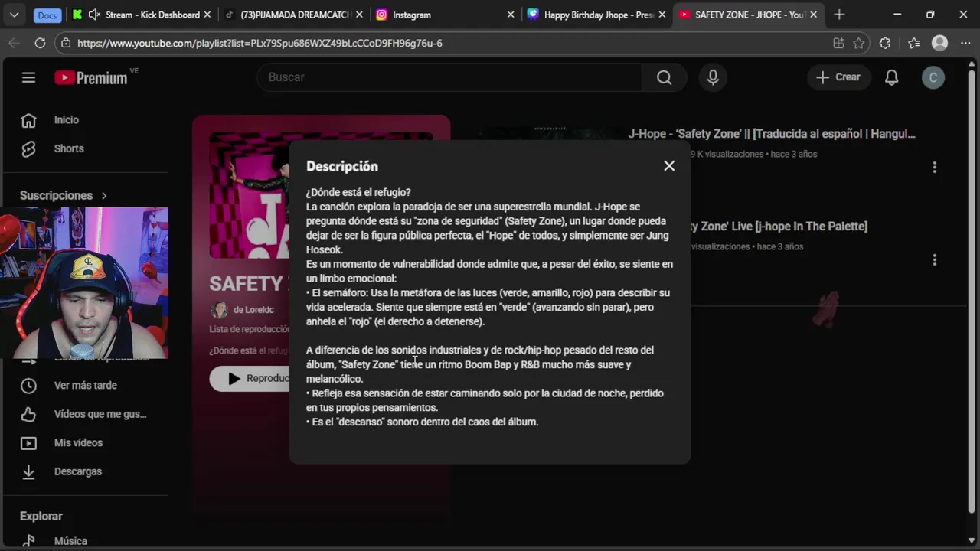Viewport: 980px width, 551px height.
Task: Open Explorar section heading
Action: pos(41,517)
